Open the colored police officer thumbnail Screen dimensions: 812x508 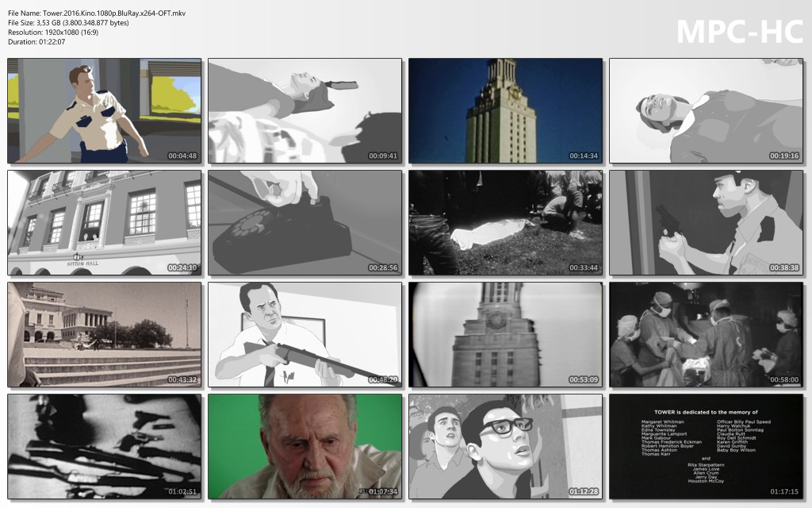click(x=105, y=110)
